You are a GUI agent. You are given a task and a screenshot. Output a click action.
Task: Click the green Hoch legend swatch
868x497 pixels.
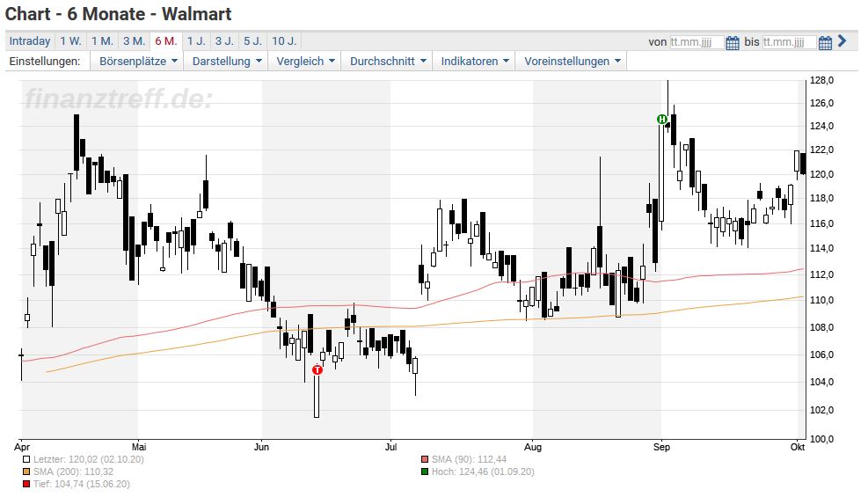425,472
